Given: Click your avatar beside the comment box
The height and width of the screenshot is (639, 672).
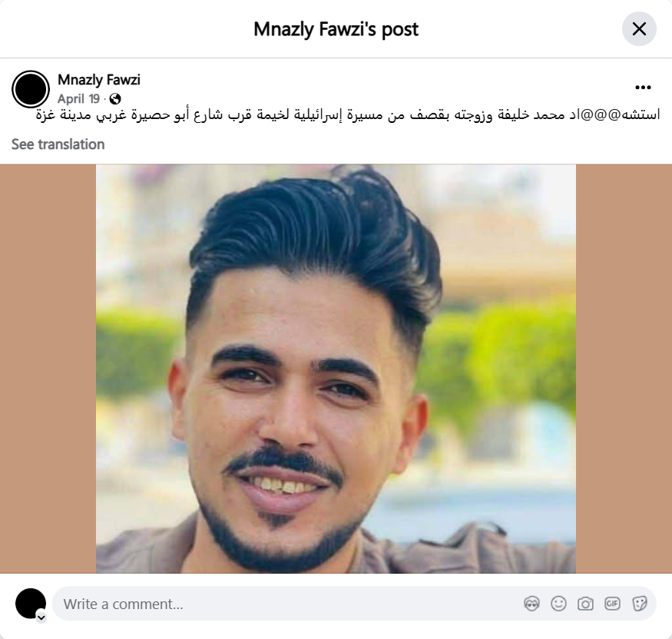Looking at the screenshot, I should (31, 604).
